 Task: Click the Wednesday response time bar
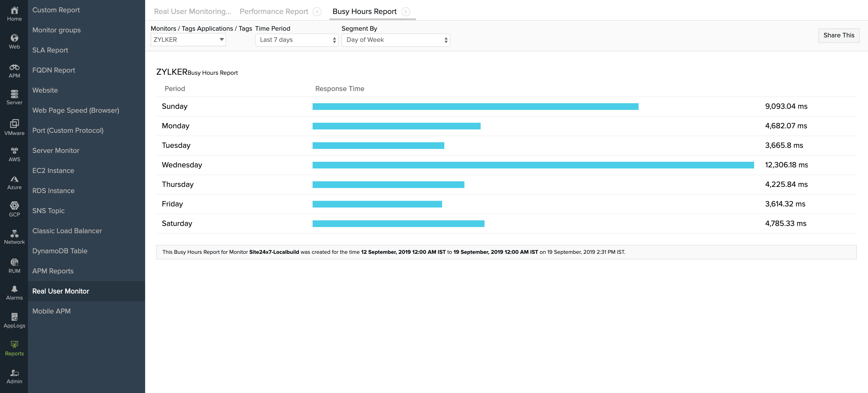click(x=533, y=165)
